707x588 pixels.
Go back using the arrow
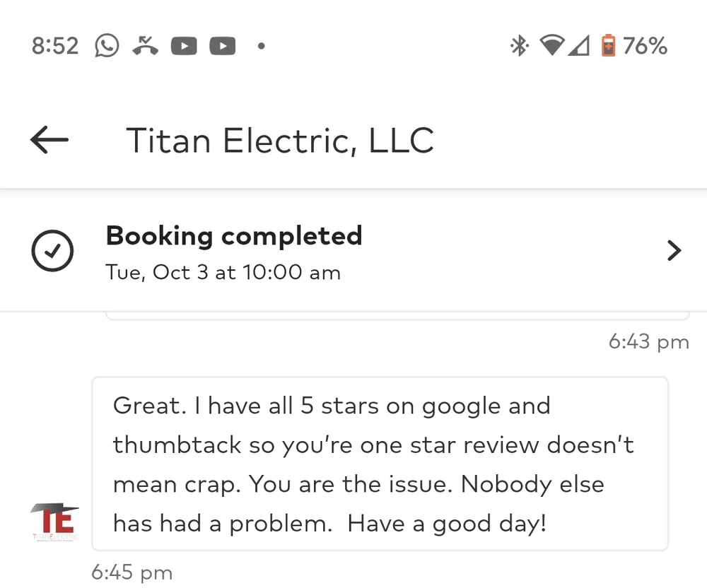click(x=48, y=140)
